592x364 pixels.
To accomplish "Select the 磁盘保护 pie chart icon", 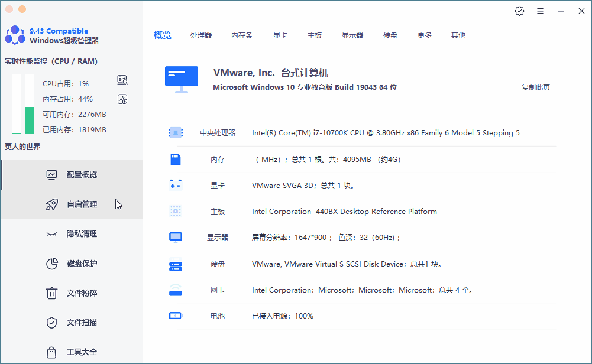I will [x=52, y=264].
